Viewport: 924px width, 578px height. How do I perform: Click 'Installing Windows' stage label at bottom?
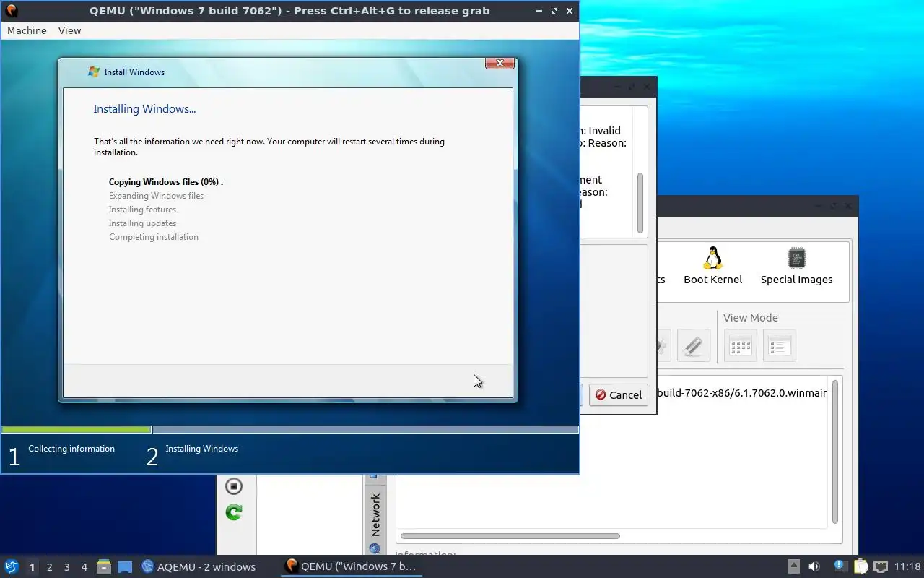[x=202, y=449]
